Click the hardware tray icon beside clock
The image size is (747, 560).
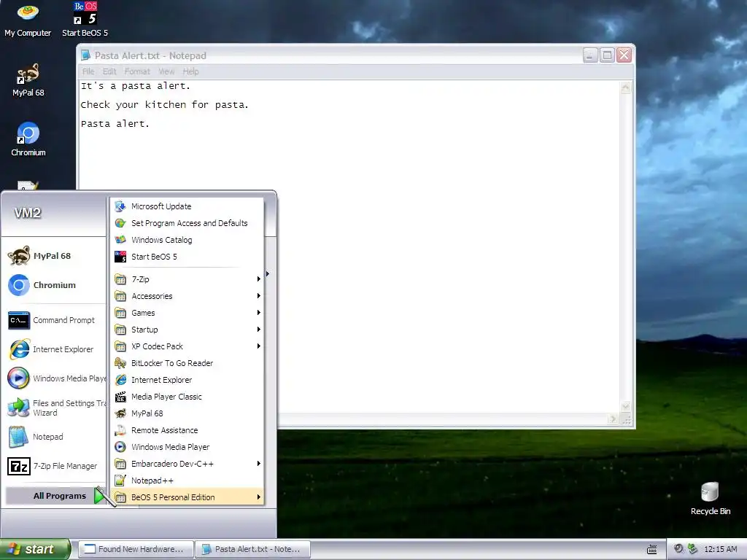(x=692, y=549)
